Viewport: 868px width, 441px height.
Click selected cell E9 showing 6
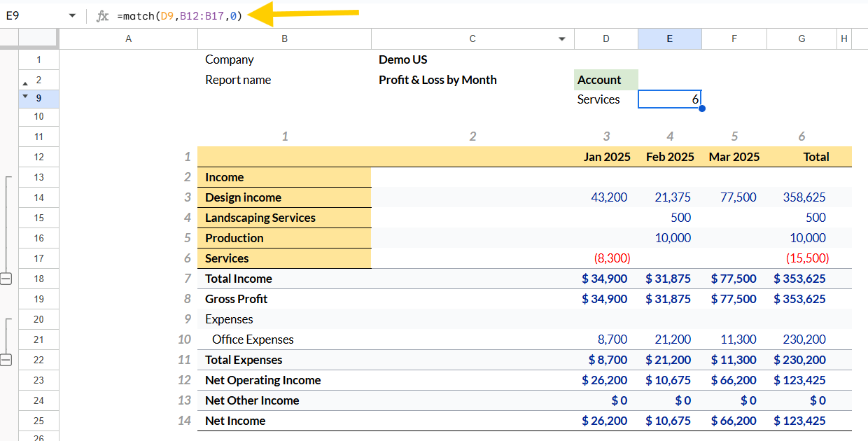click(670, 99)
